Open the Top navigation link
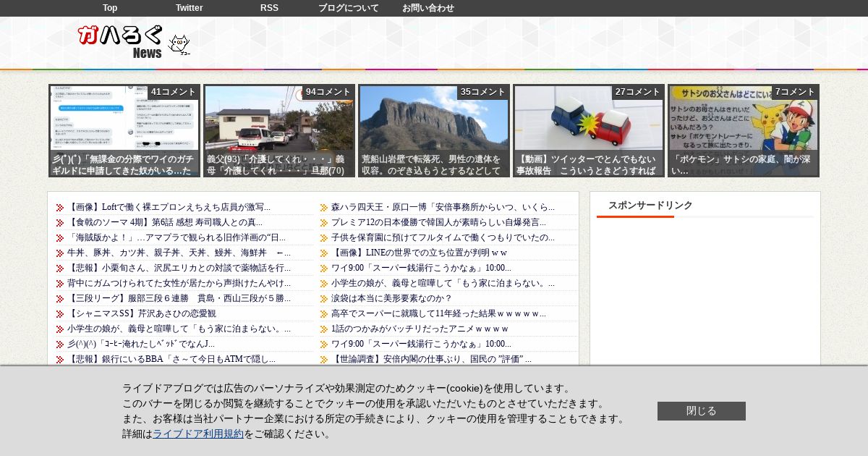Viewport: 868px width, 456px height. click(110, 8)
